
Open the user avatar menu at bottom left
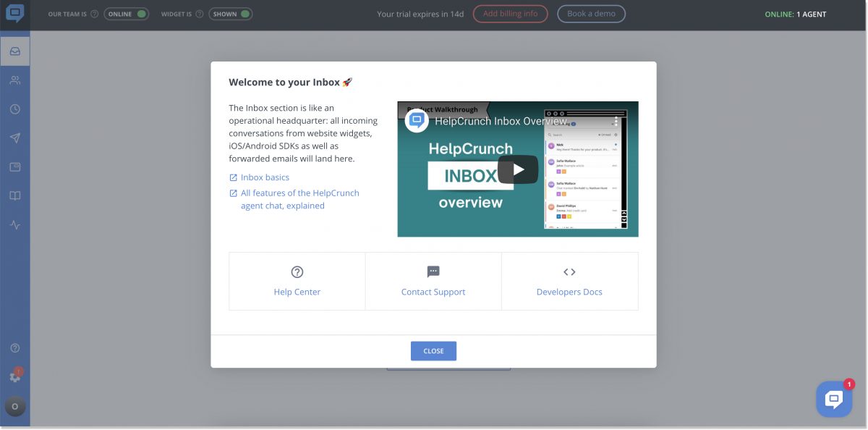[x=14, y=406]
